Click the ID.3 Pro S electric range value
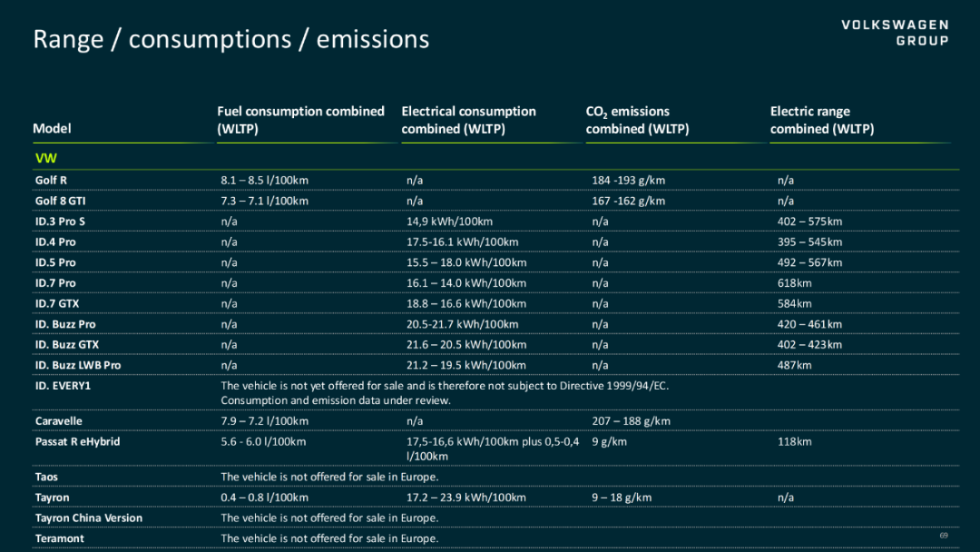The height and width of the screenshot is (552, 980). [809, 222]
